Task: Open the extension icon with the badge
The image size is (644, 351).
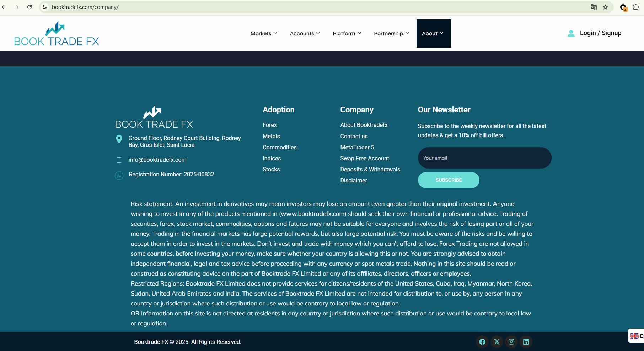Action: coord(623,7)
